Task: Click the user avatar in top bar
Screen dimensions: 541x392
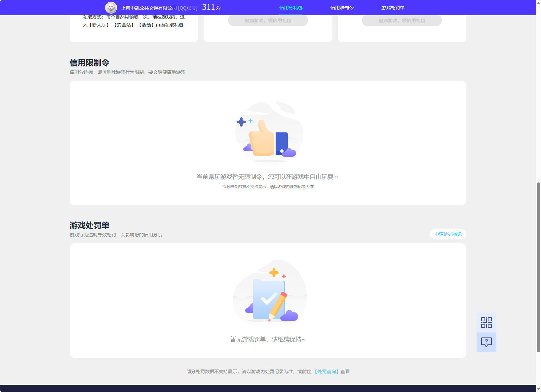Action: pos(111,8)
